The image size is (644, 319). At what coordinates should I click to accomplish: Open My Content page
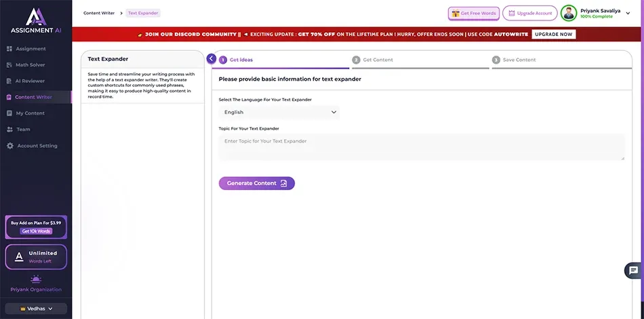coord(31,113)
